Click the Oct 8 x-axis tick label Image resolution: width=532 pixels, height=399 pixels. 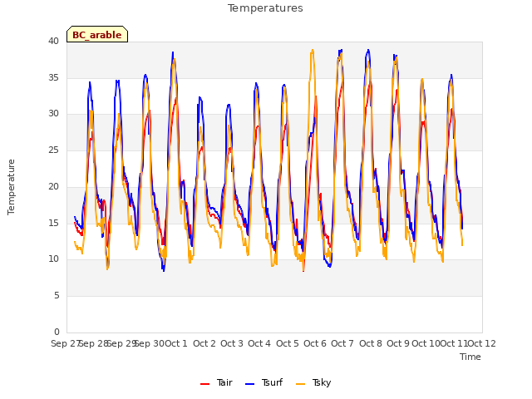pos(371,343)
